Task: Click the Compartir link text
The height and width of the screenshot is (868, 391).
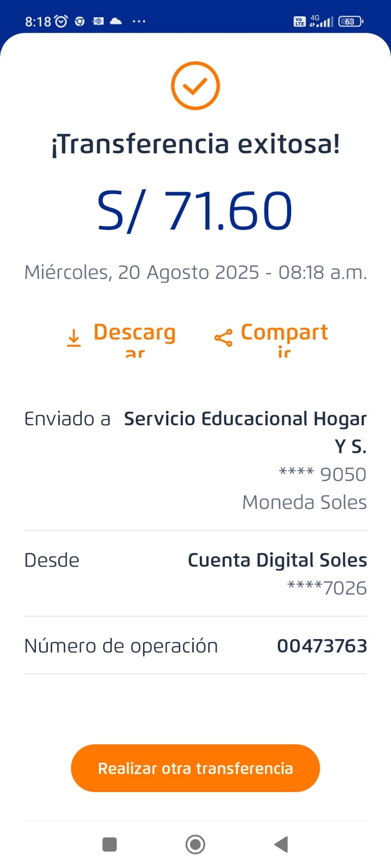Action: pos(284,333)
